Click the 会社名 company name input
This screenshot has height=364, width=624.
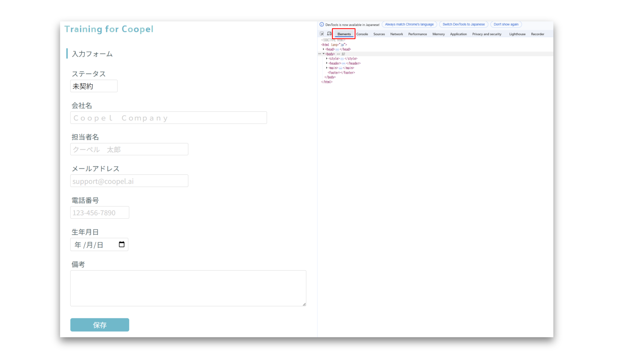pos(168,118)
